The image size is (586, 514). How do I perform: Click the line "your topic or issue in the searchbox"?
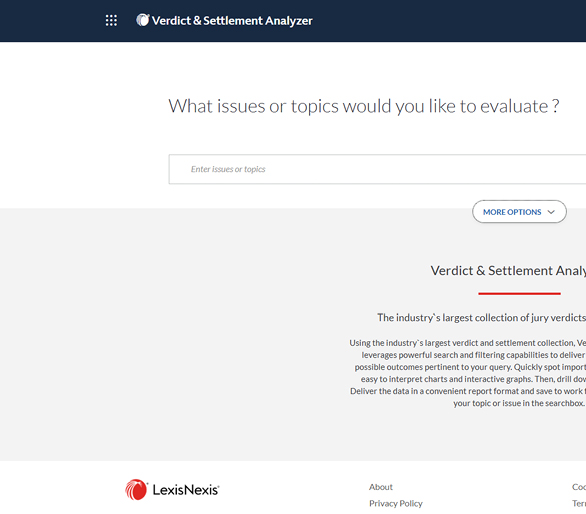coord(519,403)
